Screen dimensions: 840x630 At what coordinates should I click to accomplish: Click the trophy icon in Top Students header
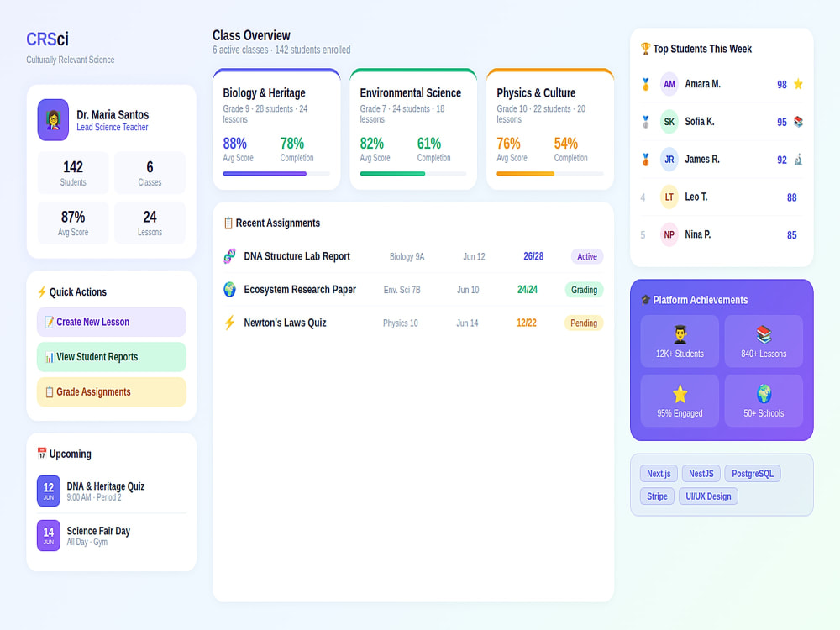(x=645, y=49)
